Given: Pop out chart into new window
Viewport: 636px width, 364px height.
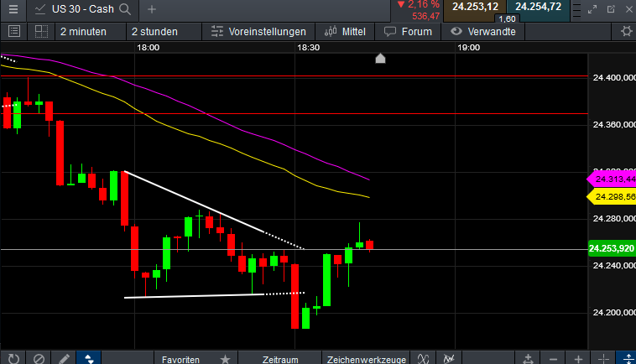Looking at the screenshot, I should click(611, 9).
